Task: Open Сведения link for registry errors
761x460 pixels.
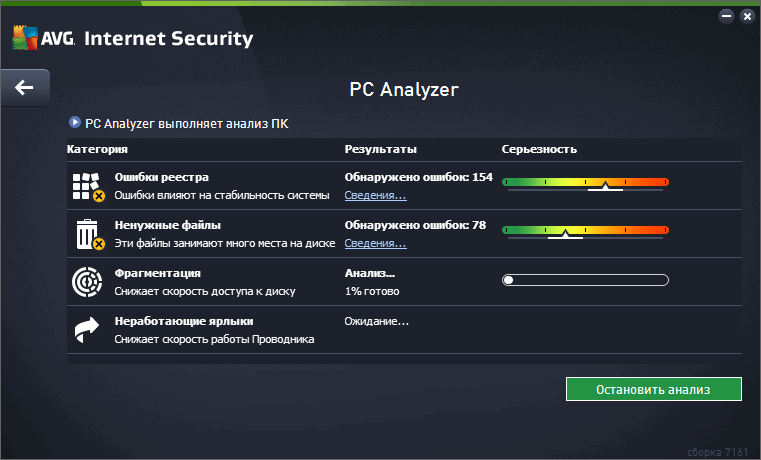Action: [x=375, y=195]
